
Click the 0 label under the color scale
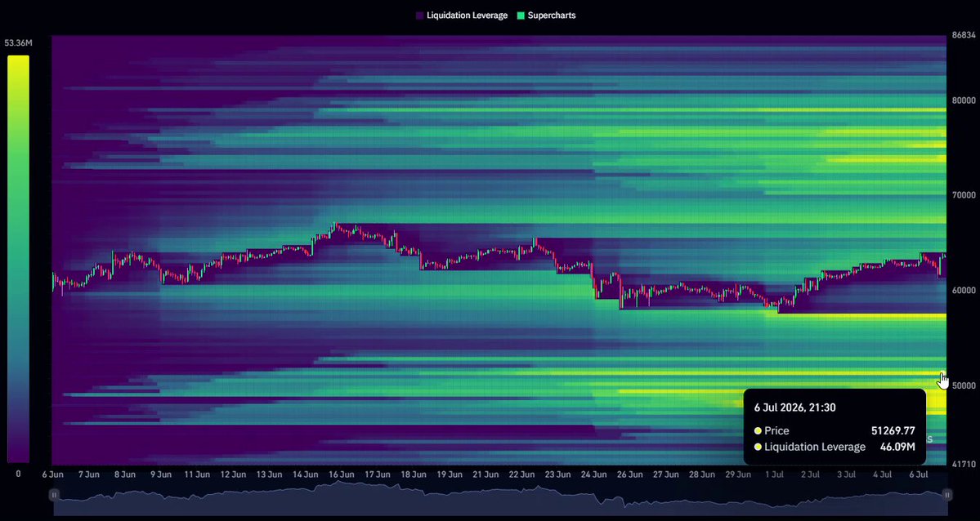(18, 474)
